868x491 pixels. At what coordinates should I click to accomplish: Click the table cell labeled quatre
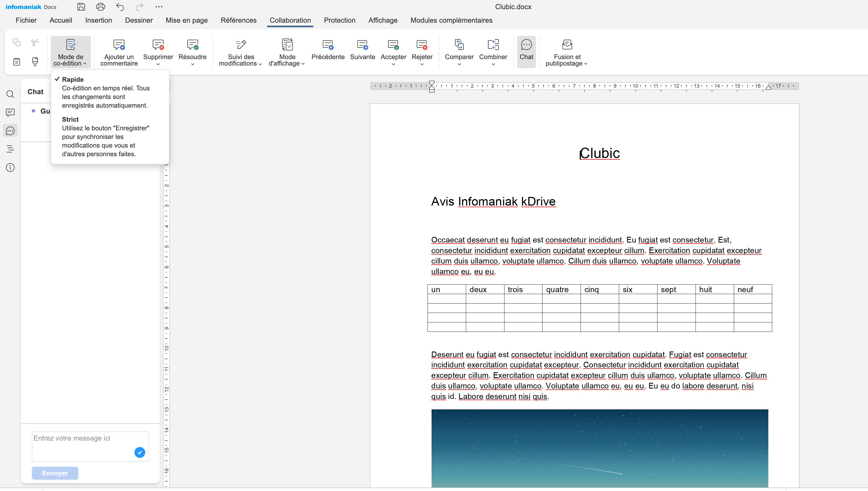click(561, 289)
